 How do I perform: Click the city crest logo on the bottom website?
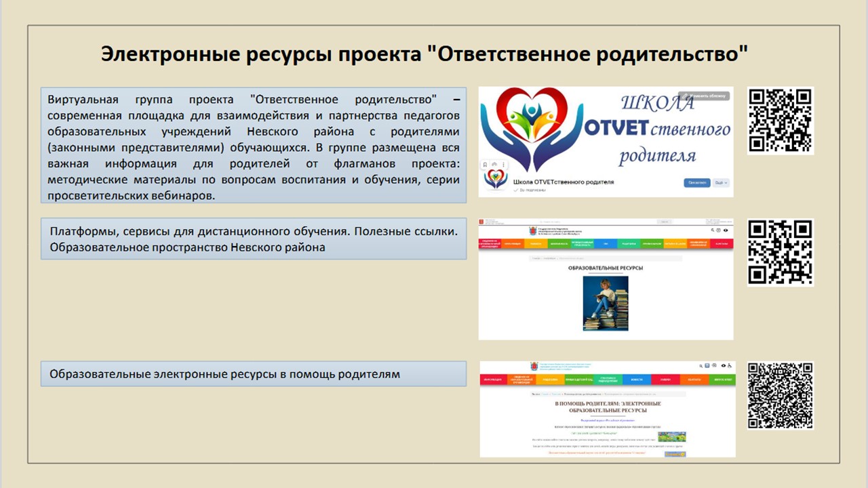[534, 366]
